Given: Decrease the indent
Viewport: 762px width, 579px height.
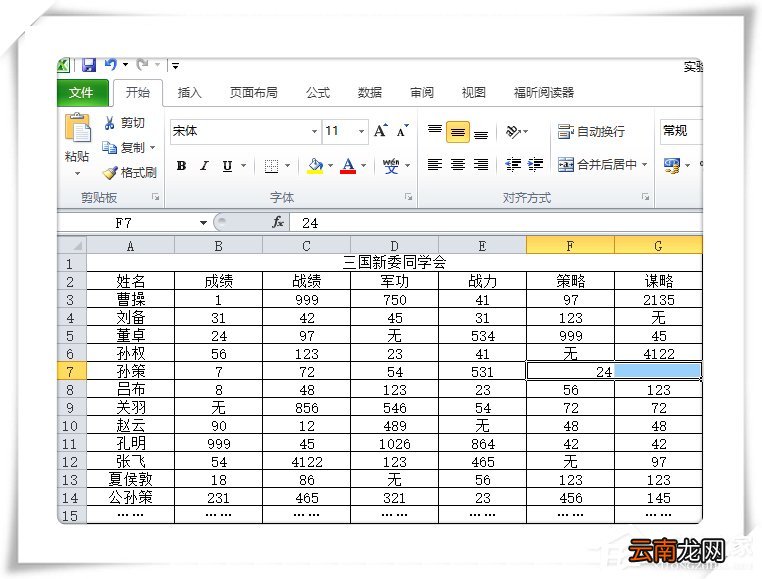Looking at the screenshot, I should (513, 164).
